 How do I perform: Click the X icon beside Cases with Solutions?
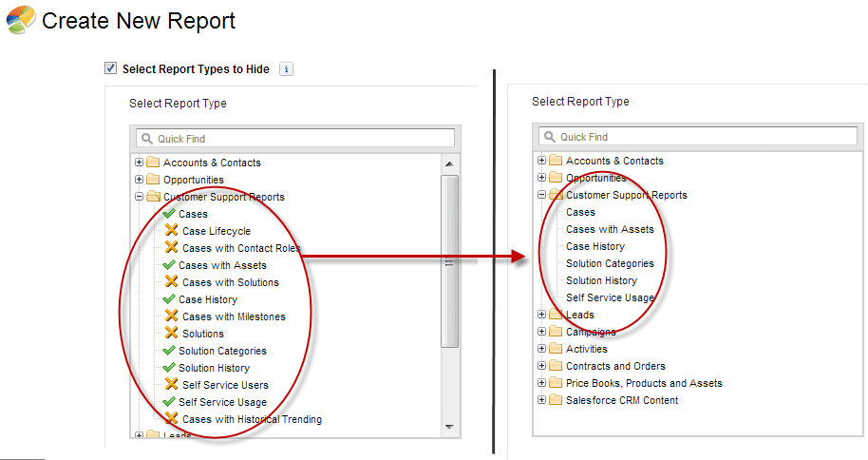(x=171, y=282)
